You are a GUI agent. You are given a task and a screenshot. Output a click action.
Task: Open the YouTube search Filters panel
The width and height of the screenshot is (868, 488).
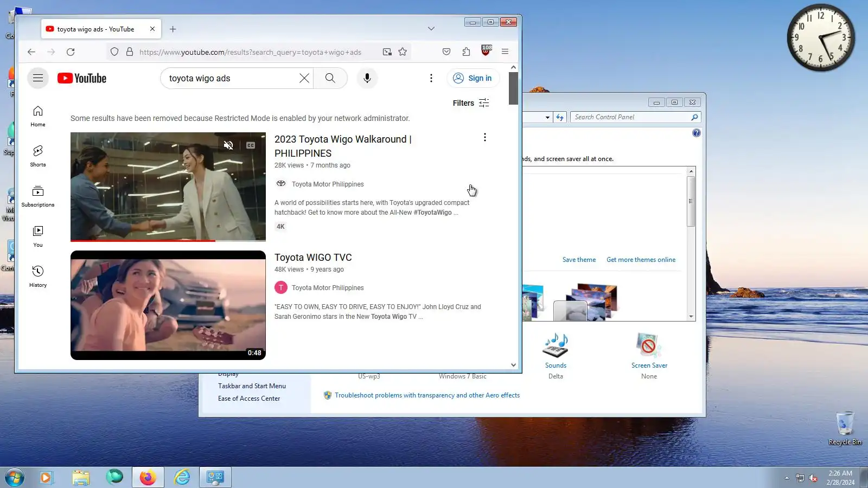click(x=471, y=103)
